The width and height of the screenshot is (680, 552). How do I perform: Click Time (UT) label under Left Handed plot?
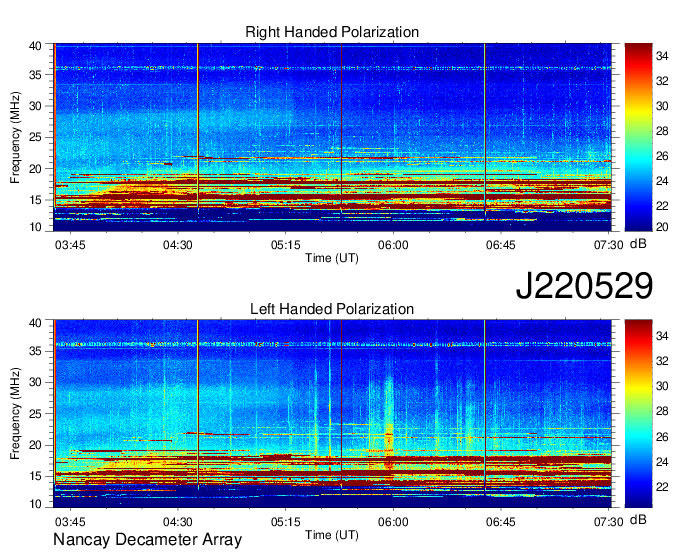[x=332, y=535]
